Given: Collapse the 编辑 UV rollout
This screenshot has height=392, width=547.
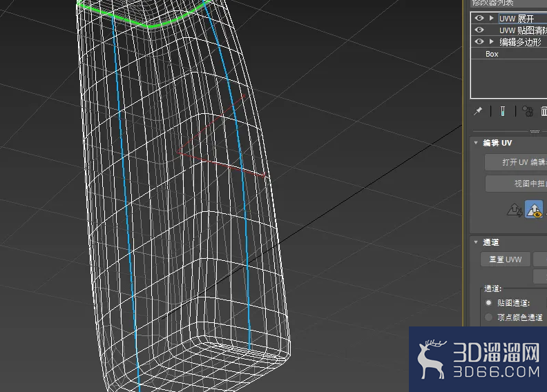Looking at the screenshot, I should [476, 143].
